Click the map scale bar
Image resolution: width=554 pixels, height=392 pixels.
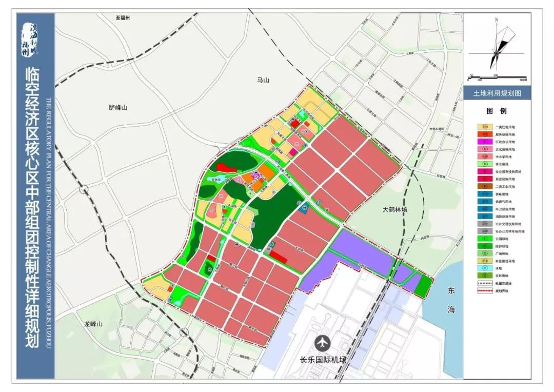coord(497,78)
